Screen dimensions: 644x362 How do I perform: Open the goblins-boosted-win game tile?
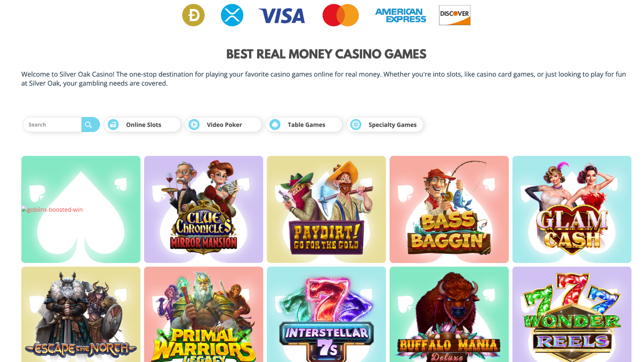81,209
